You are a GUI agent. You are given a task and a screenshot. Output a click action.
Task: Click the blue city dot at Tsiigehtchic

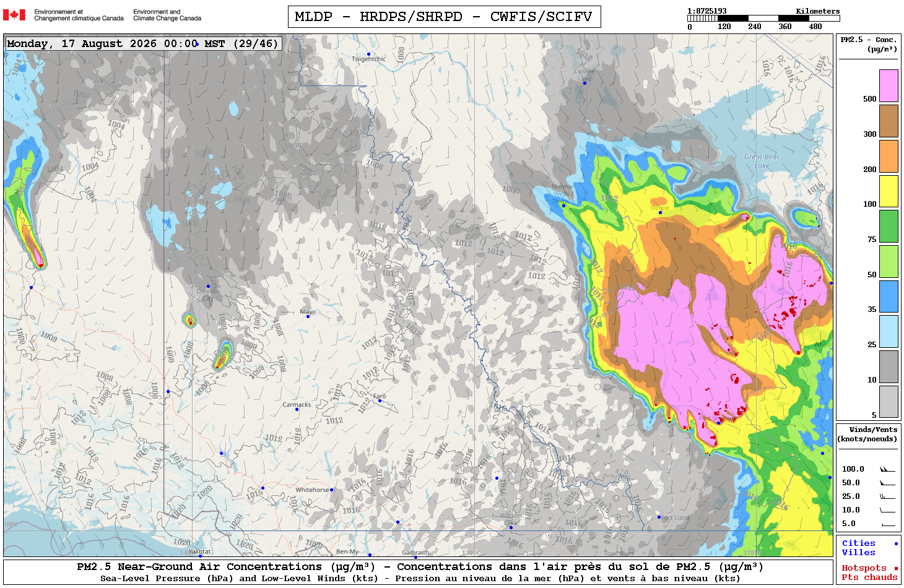click(x=368, y=54)
